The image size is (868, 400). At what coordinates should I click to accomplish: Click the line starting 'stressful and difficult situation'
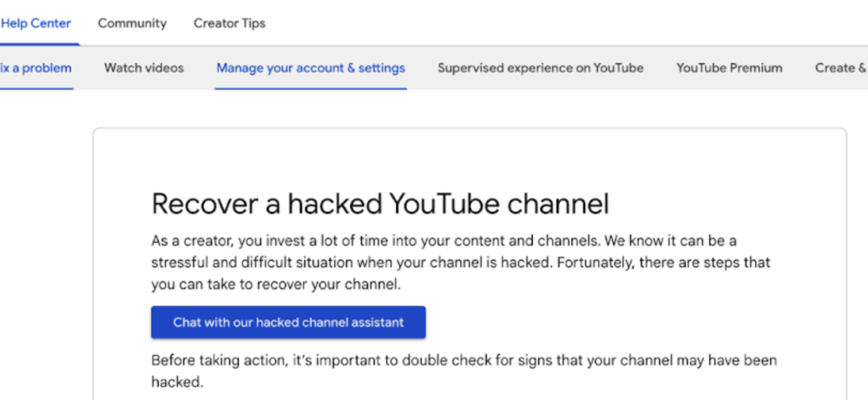pyautogui.click(x=461, y=263)
